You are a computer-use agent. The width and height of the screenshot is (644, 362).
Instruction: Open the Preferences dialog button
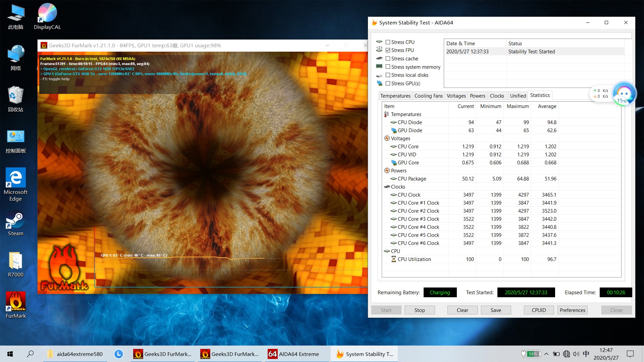tap(572, 310)
